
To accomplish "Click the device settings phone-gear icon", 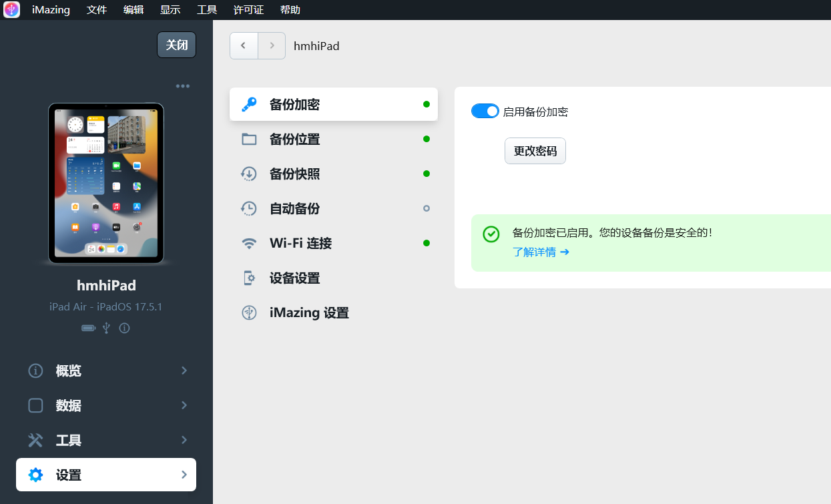I will click(x=249, y=278).
